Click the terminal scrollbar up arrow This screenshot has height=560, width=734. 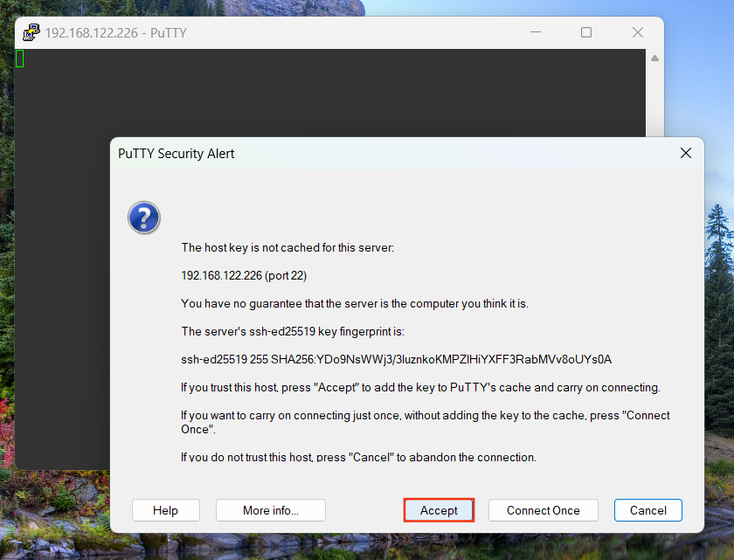click(654, 59)
